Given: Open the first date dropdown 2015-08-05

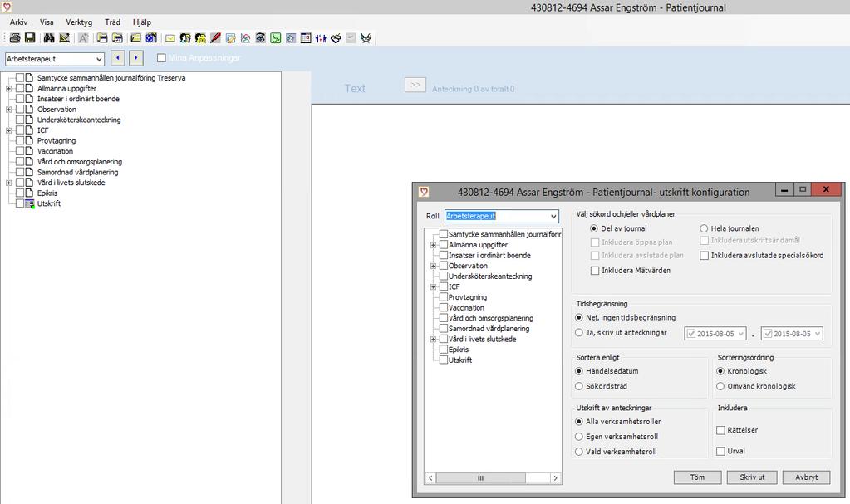Looking at the screenshot, I should 740,334.
